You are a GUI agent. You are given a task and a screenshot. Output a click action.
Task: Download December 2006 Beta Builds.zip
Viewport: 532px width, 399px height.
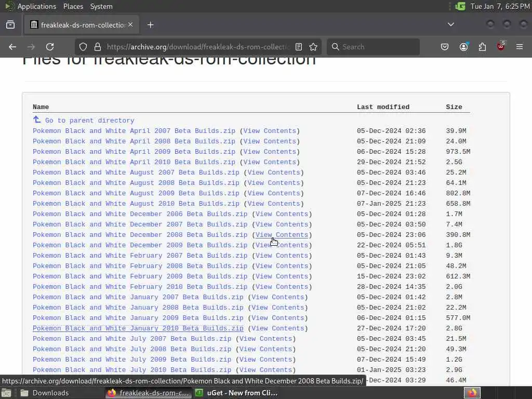pos(140,214)
